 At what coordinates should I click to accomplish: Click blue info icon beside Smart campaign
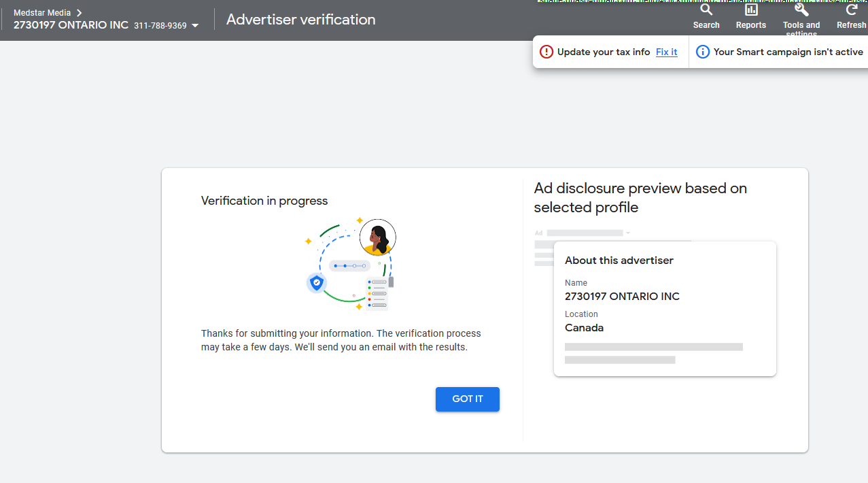(x=703, y=52)
